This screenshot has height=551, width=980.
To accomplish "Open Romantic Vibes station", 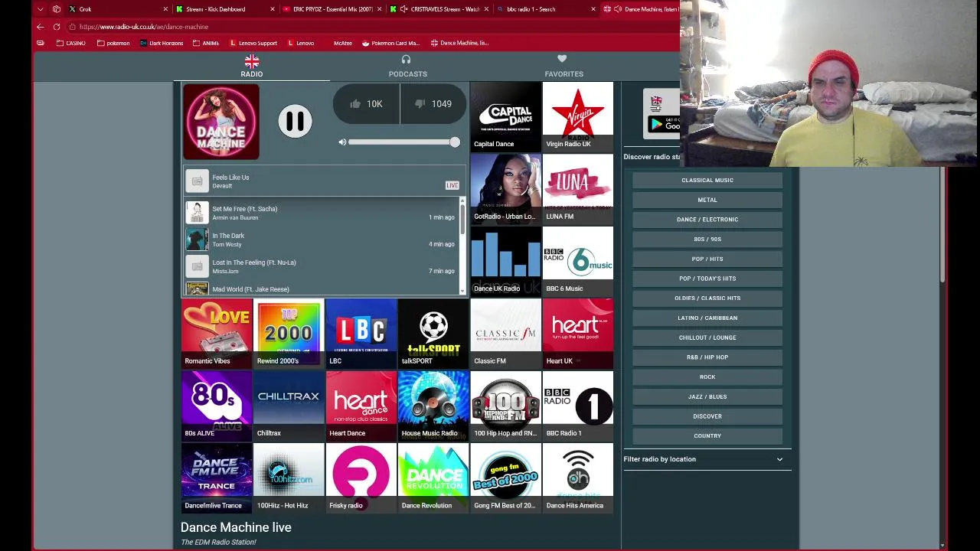I will 217,334.
